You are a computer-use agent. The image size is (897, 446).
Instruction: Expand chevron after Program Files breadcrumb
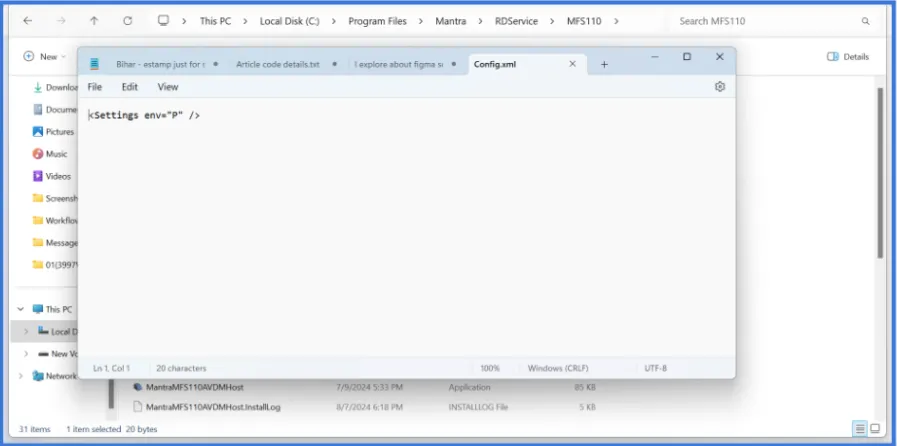coord(421,21)
